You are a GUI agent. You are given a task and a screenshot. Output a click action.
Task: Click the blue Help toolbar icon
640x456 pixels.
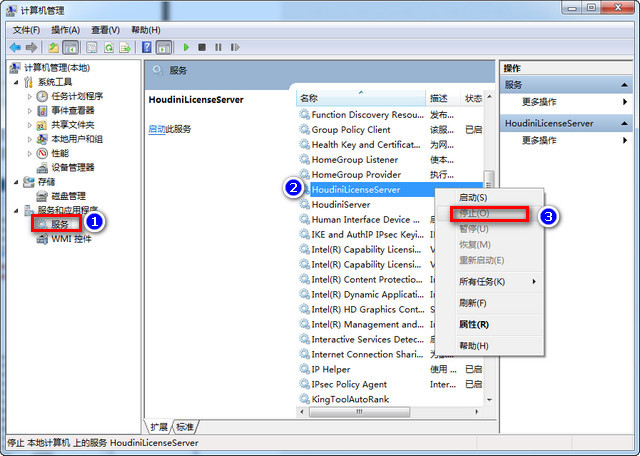(147, 47)
